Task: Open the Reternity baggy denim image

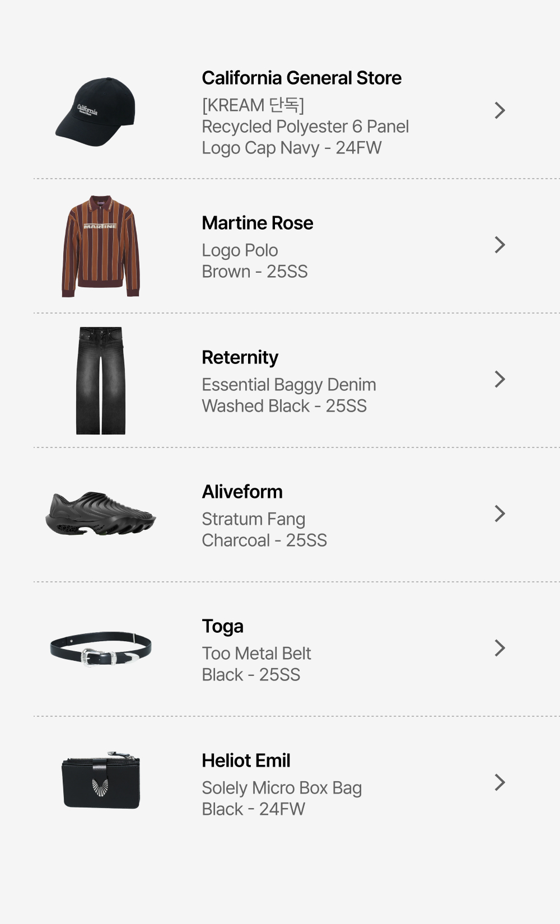Action: (101, 380)
